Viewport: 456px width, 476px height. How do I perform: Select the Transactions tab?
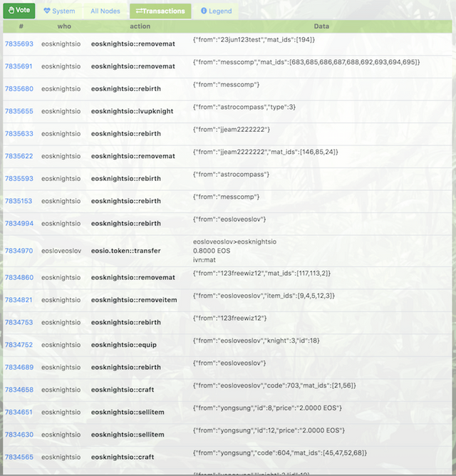(x=160, y=11)
